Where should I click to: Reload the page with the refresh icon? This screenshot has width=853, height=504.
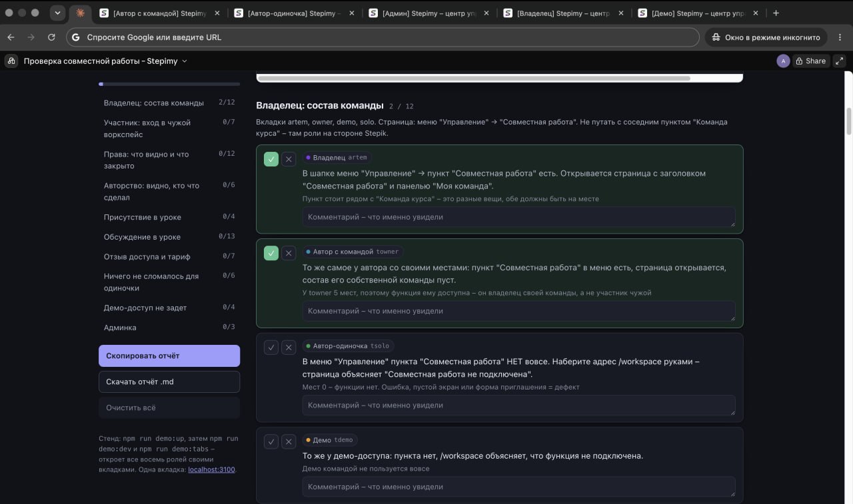click(51, 37)
